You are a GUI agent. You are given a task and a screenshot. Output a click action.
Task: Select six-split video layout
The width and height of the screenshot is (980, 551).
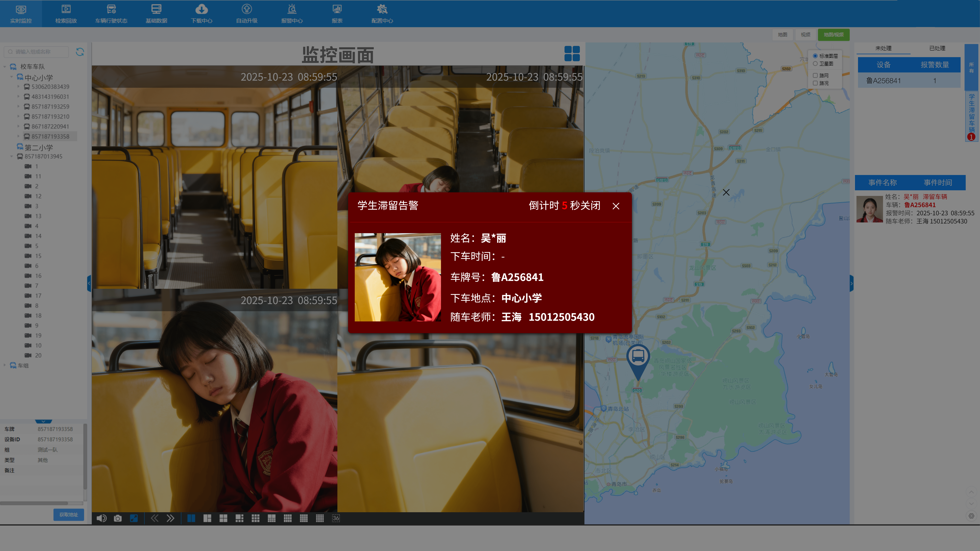click(x=239, y=518)
